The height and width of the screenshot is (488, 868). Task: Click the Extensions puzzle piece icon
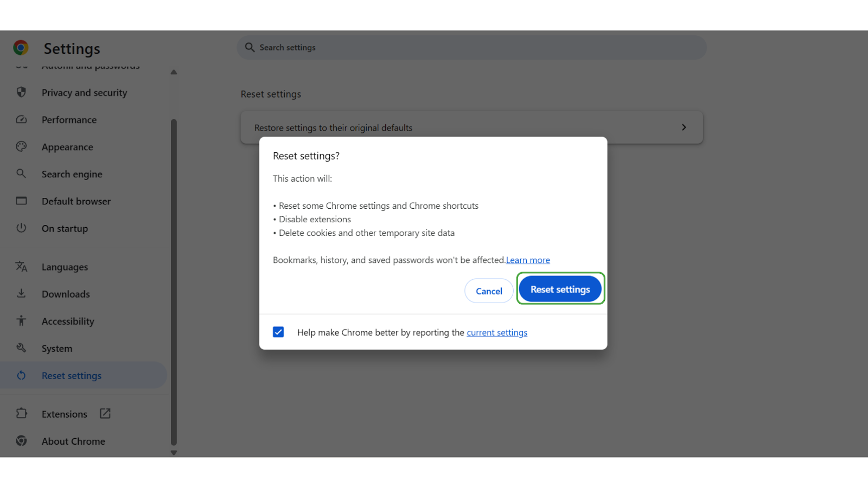pos(21,413)
